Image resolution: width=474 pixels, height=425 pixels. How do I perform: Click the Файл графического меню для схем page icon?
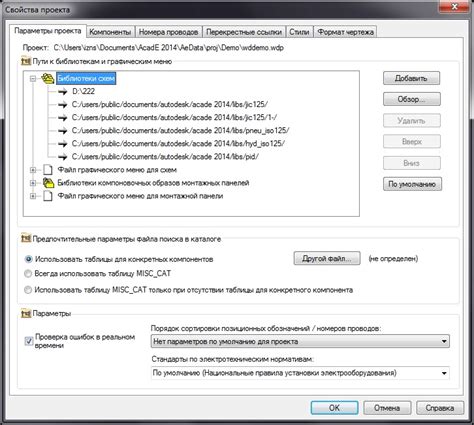48,170
